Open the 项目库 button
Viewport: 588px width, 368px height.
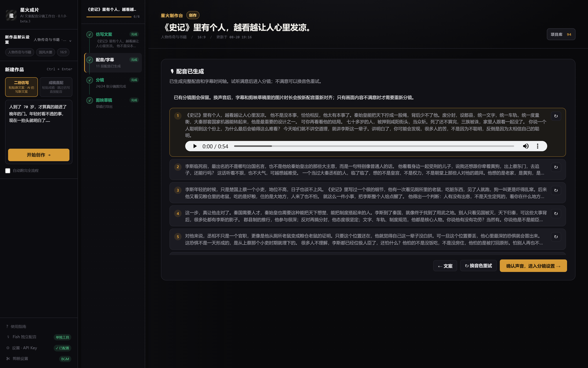pyautogui.click(x=561, y=34)
